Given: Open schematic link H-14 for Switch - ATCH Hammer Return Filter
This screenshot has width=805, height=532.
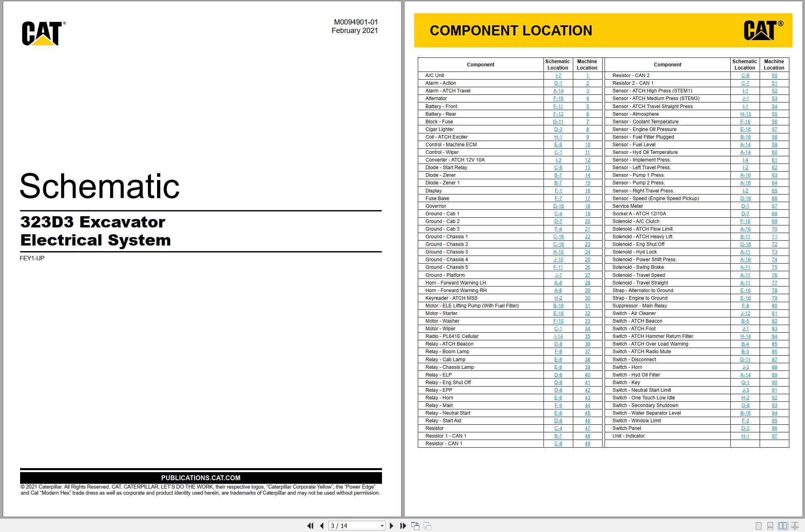Looking at the screenshot, I should [x=745, y=336].
